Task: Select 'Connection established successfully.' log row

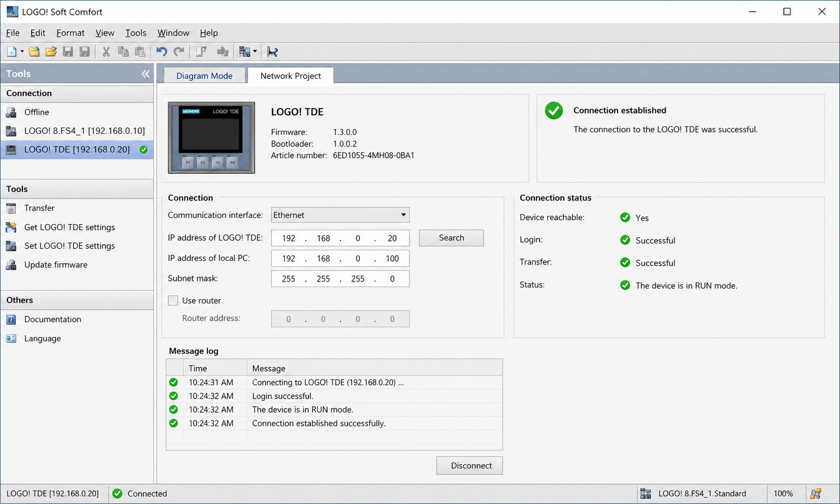Action: coord(334,424)
